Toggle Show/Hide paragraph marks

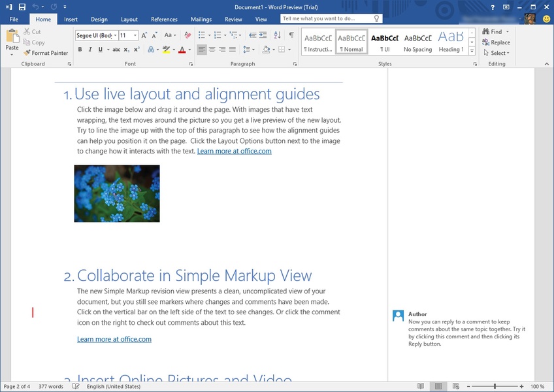(291, 35)
